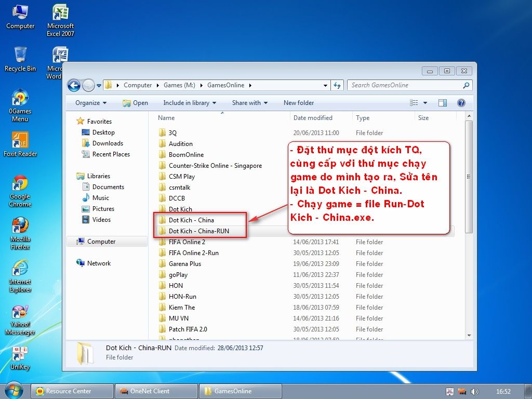Launch Mozilla Firefox from desktop
Screen dimensions: 532x399
[20, 233]
